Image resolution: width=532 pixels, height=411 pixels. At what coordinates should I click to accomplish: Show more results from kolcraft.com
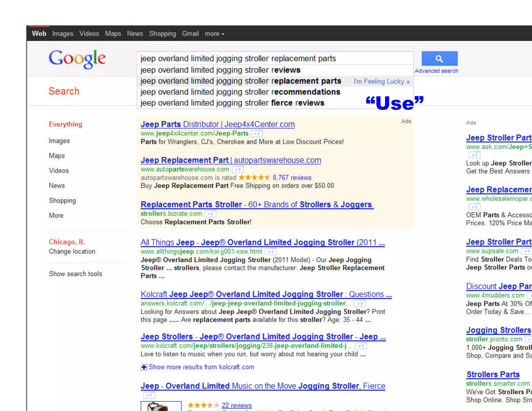(201, 367)
